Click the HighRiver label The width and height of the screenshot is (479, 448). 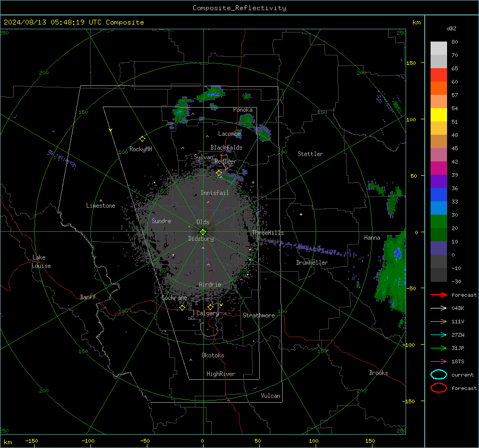coord(221,374)
